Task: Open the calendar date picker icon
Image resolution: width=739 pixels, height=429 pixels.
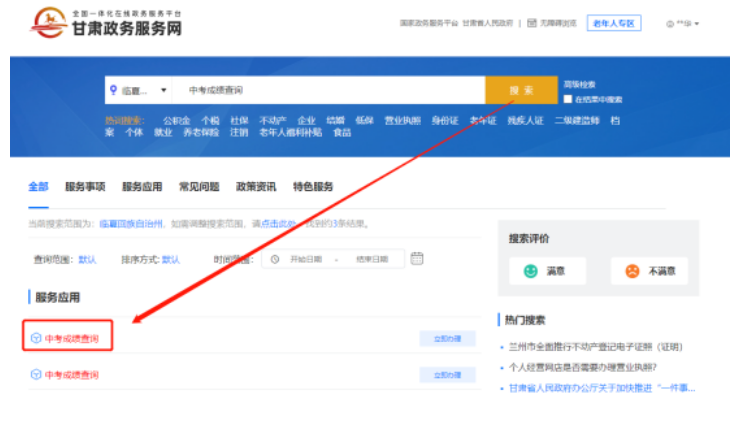Action: [417, 258]
